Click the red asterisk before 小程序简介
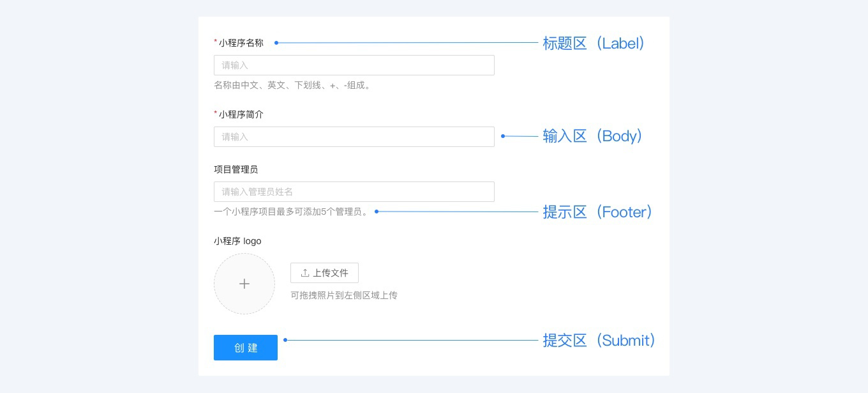 (x=216, y=114)
